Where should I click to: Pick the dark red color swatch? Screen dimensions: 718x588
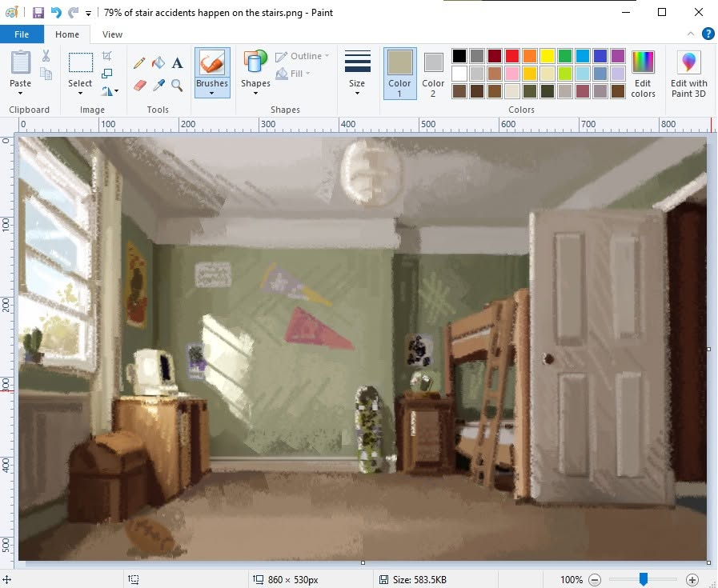pyautogui.click(x=495, y=56)
